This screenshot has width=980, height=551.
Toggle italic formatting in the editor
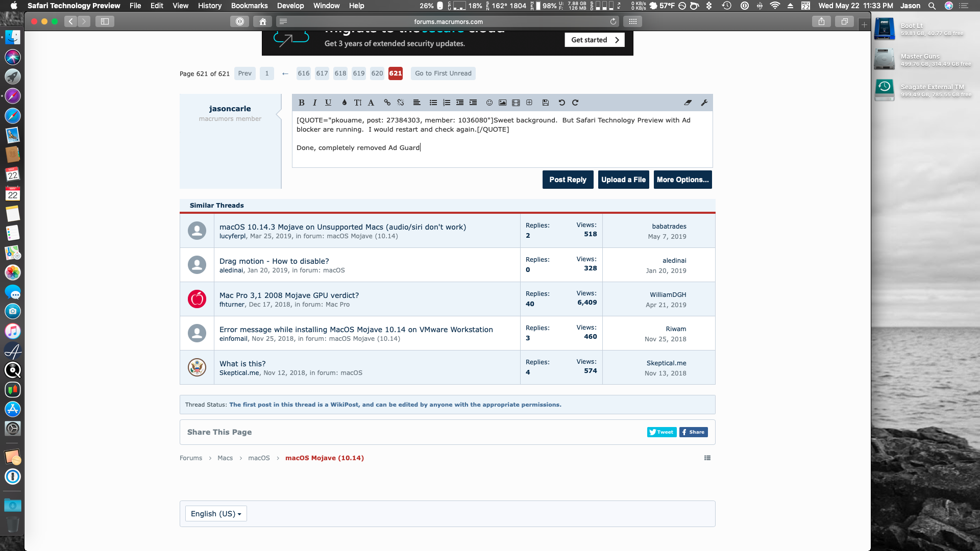tap(315, 103)
